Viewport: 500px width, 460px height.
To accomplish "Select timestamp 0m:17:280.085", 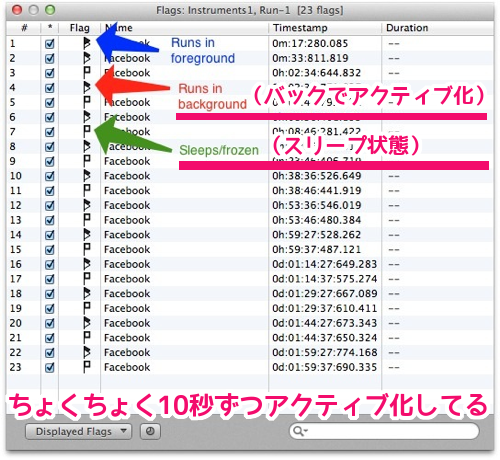I will point(310,43).
